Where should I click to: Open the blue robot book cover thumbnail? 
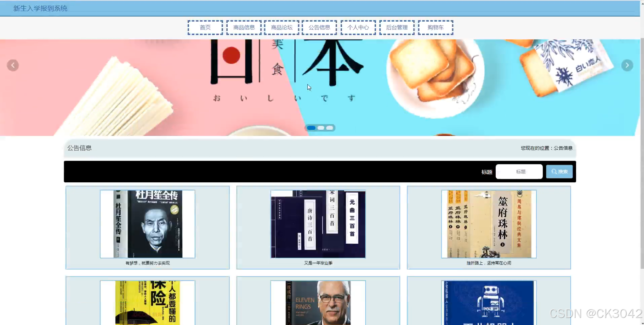pyautogui.click(x=489, y=303)
